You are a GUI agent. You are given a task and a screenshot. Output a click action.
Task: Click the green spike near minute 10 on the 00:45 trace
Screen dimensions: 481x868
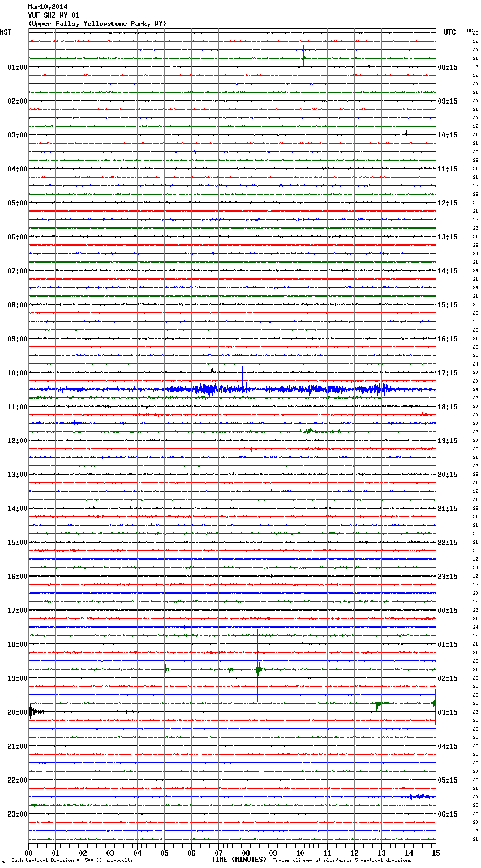pyautogui.click(x=303, y=58)
